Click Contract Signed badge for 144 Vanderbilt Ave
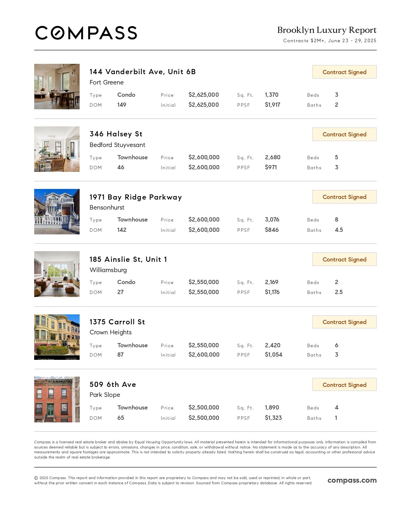The height and width of the screenshot is (532, 411). click(x=344, y=72)
